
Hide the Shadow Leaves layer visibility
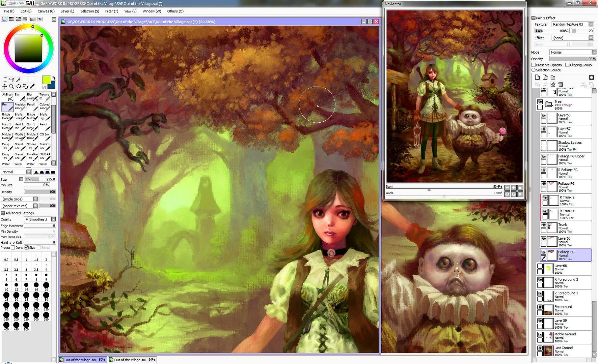pos(543,143)
